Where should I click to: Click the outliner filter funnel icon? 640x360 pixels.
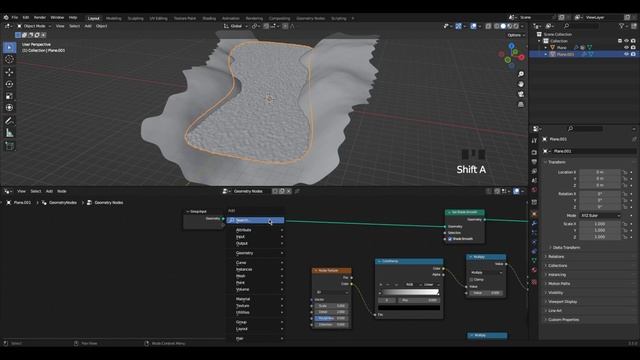click(x=621, y=26)
